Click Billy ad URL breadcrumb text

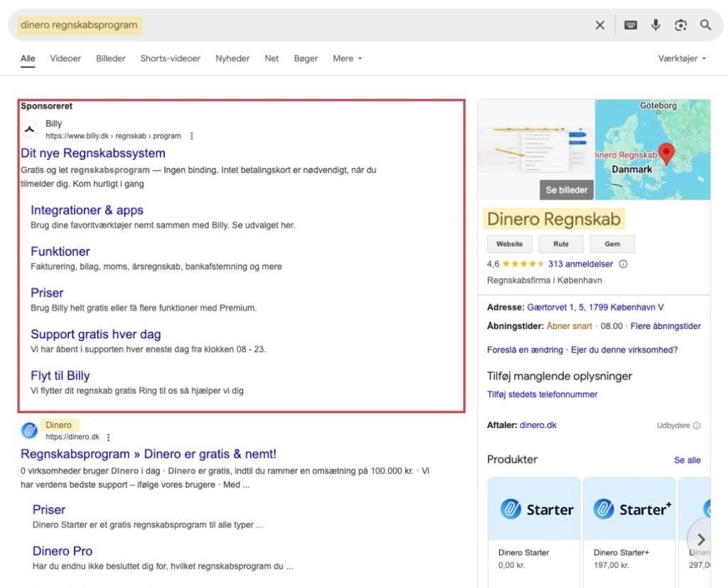click(113, 136)
